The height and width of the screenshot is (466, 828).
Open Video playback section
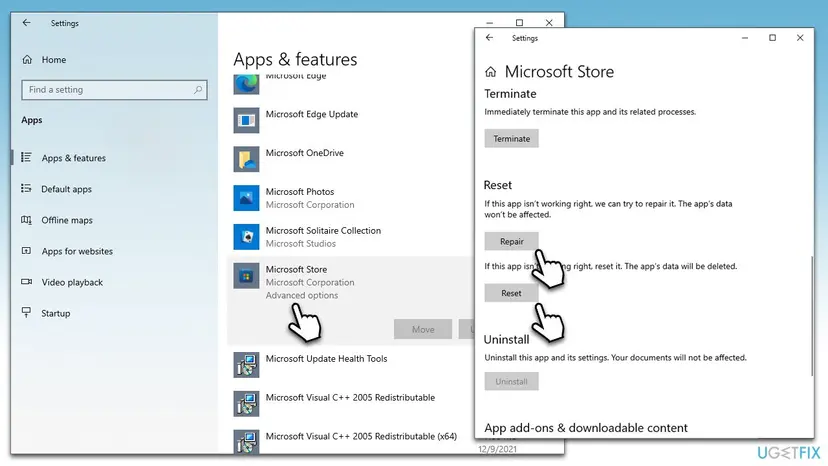tap(72, 283)
